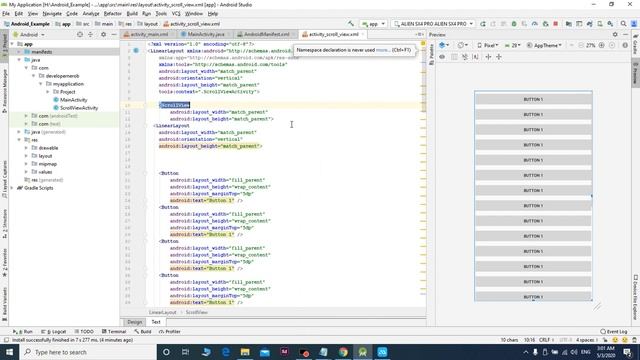Select the mipmap folder
This screenshot has width=640, height=360.
click(x=47, y=164)
